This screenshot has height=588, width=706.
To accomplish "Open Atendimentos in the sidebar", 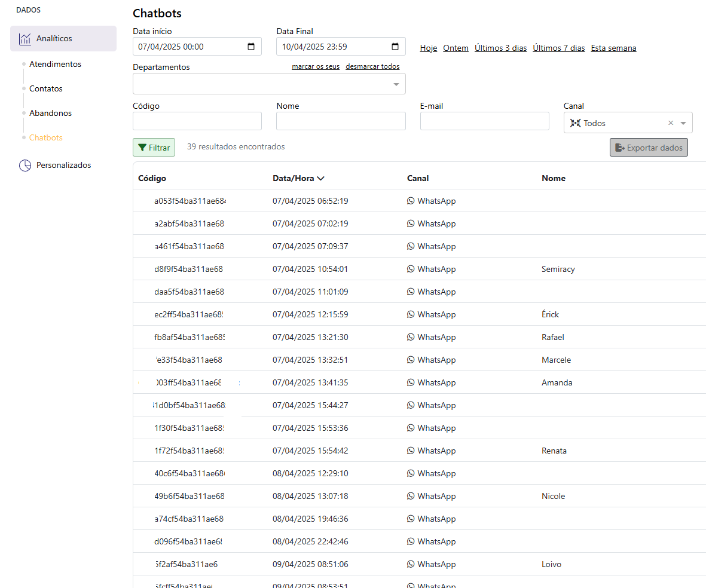I will (55, 64).
